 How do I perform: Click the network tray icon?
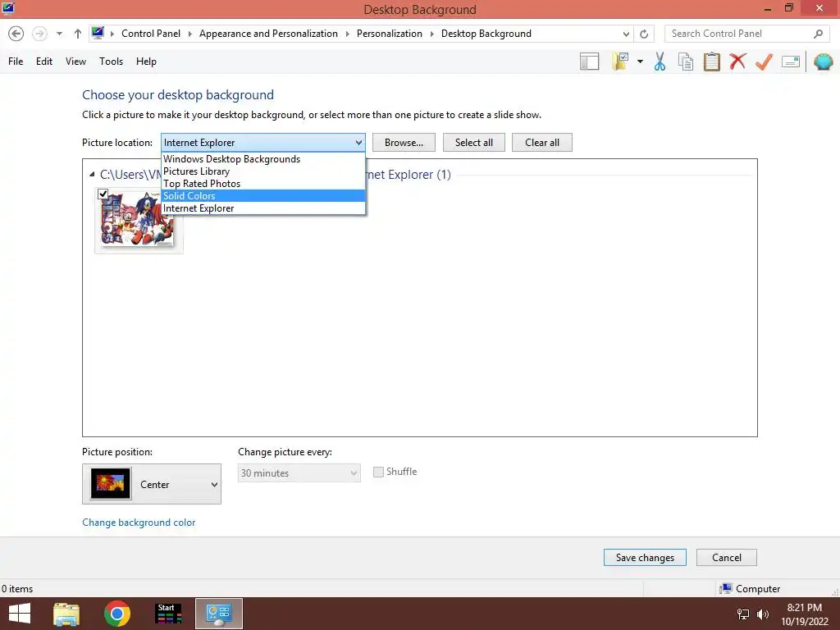[743, 614]
